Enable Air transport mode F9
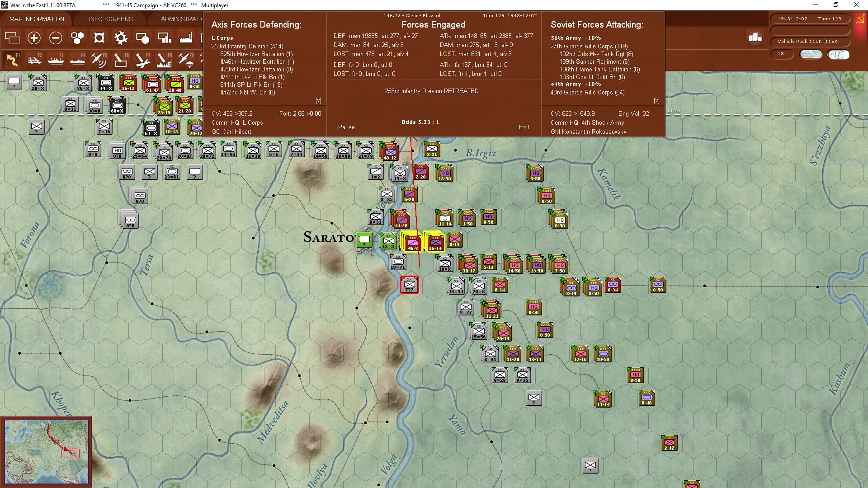The width and height of the screenshot is (868, 488). click(x=186, y=60)
